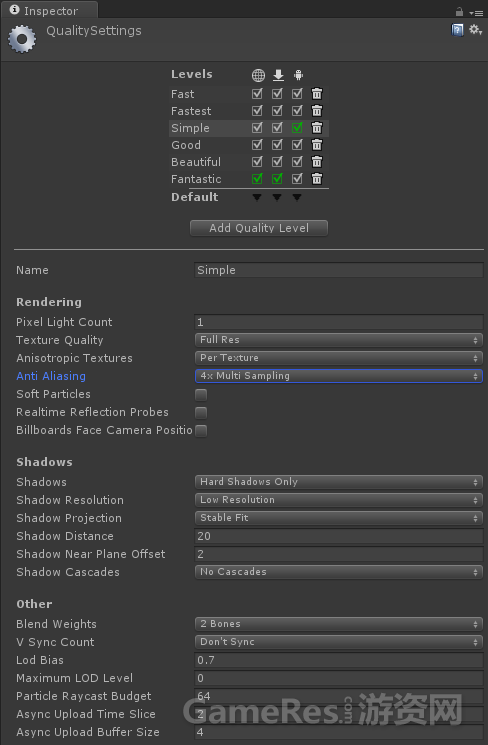The height and width of the screenshot is (745, 488).
Task: Enable Soft Particles checkbox
Action: 201,395
